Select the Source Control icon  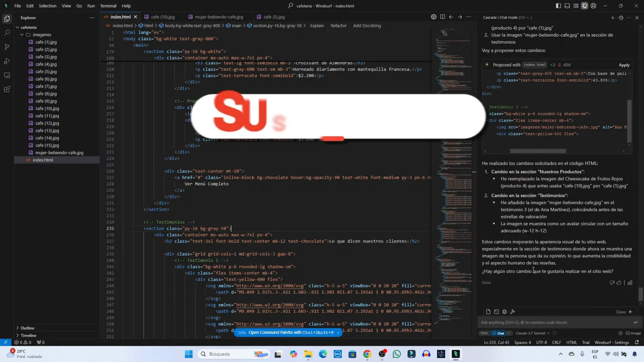6,47
